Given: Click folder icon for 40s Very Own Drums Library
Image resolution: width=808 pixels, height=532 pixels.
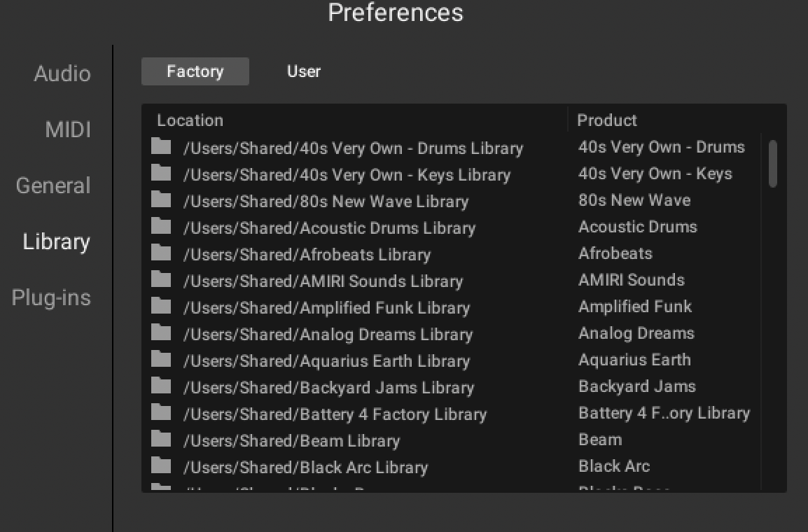Looking at the screenshot, I should tap(161, 146).
